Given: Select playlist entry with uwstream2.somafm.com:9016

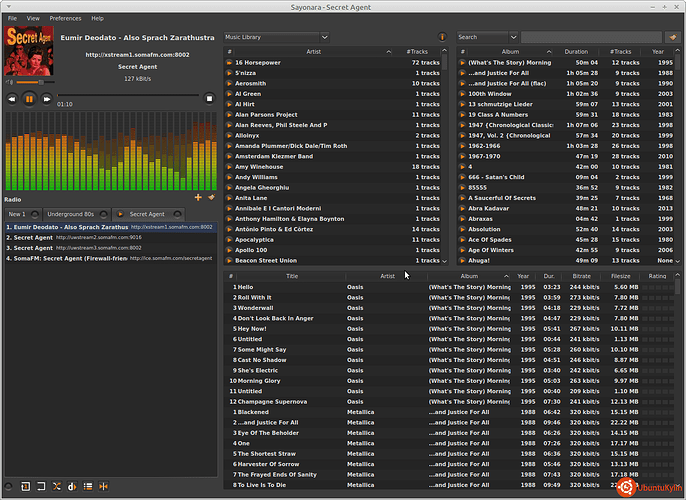Looking at the screenshot, I should coord(111,238).
